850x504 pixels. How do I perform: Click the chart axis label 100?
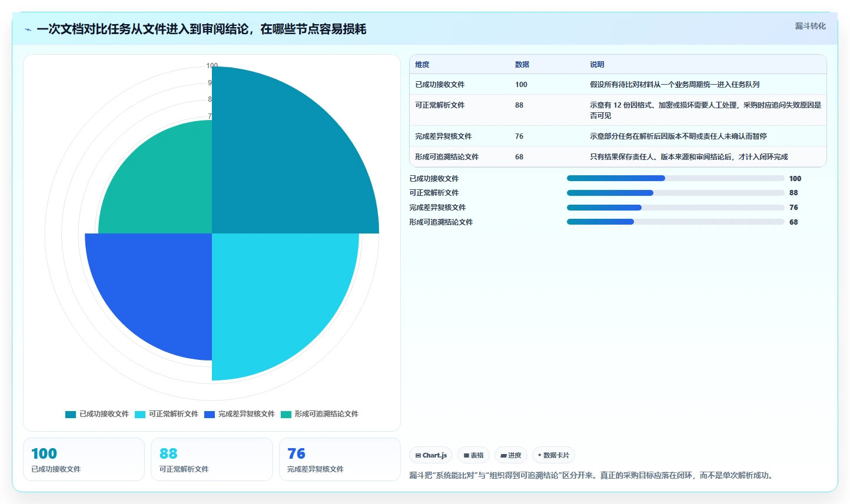[x=212, y=66]
